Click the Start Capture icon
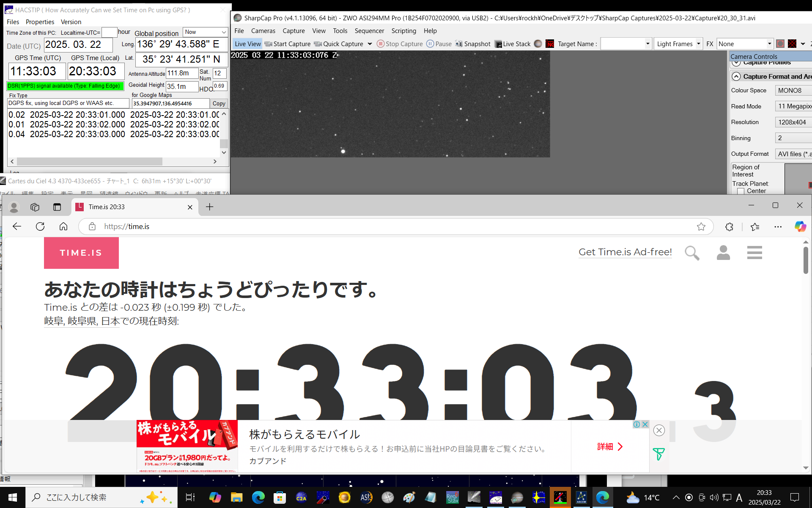This screenshot has height=508, width=812. coord(269,44)
